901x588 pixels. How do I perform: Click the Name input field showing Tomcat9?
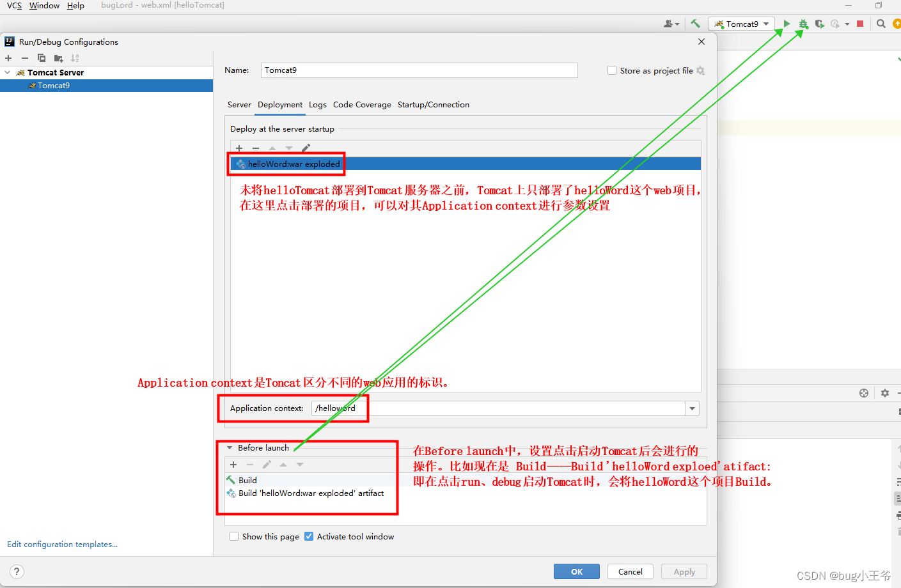coord(419,70)
